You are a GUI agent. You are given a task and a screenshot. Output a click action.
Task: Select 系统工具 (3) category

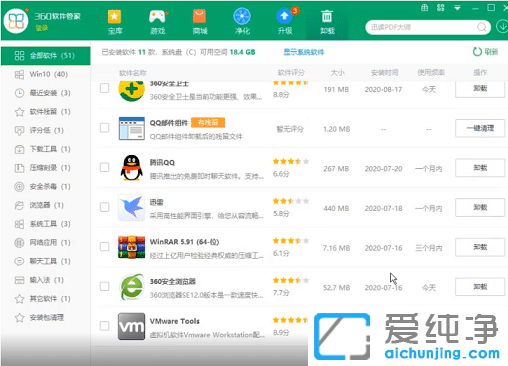(46, 223)
